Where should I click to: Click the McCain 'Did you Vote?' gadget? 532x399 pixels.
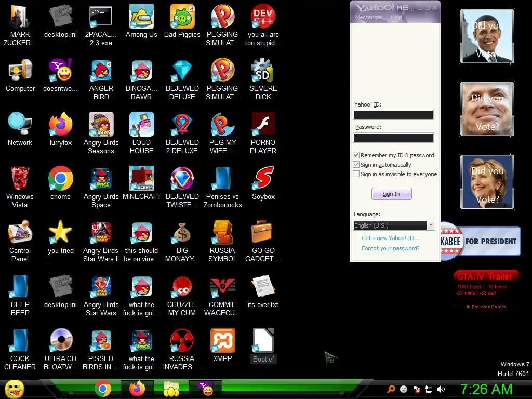point(487,109)
